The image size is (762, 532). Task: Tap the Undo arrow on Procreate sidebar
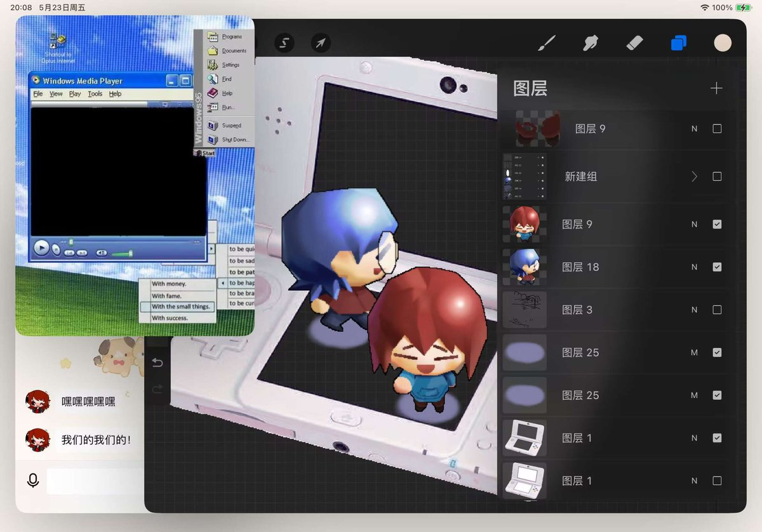157,363
